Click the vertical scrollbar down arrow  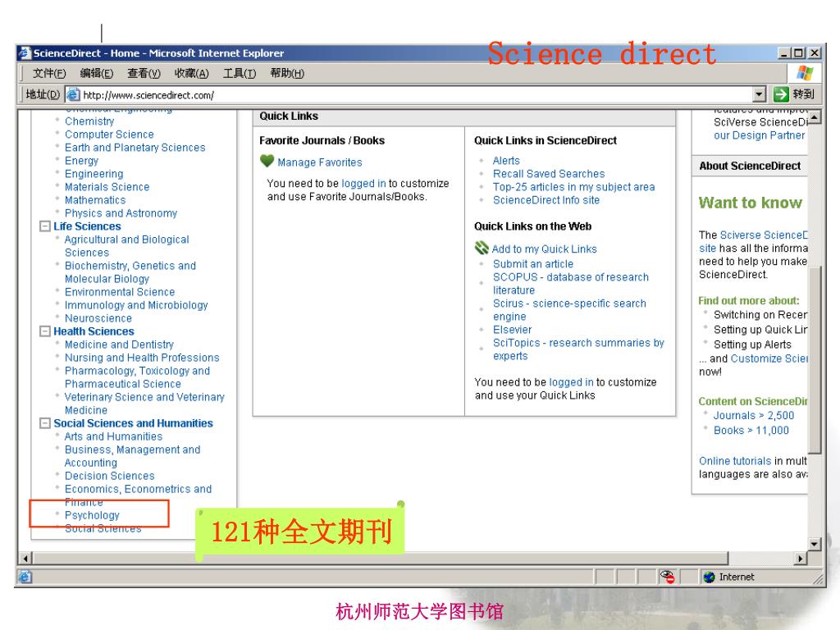815,544
